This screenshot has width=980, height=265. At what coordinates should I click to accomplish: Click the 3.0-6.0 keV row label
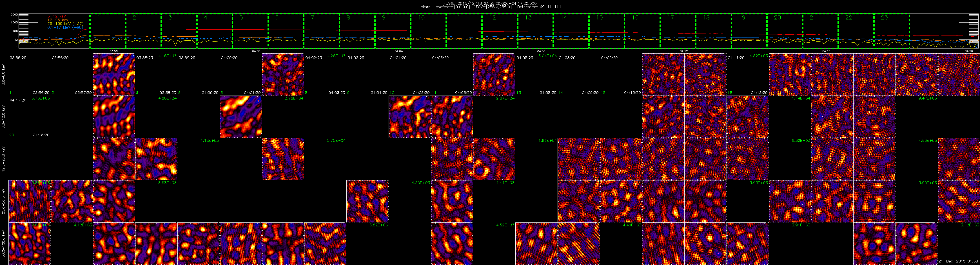click(3, 74)
